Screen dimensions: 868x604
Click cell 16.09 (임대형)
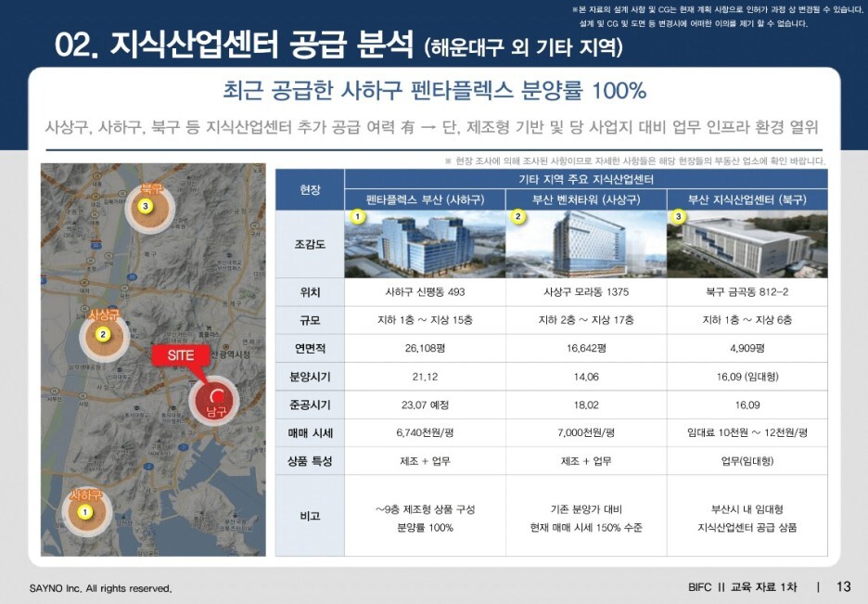747,377
